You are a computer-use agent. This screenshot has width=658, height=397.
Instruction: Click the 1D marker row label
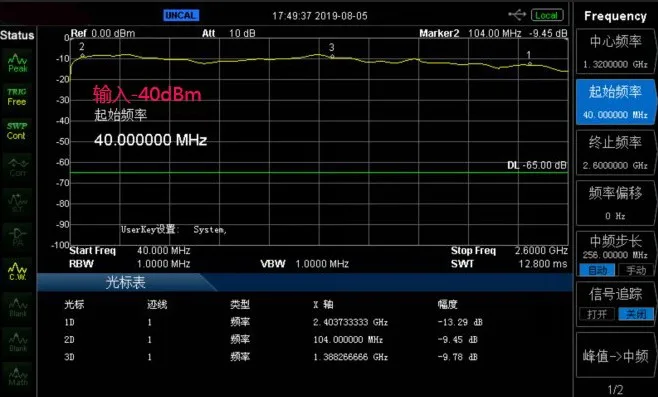click(x=69, y=322)
